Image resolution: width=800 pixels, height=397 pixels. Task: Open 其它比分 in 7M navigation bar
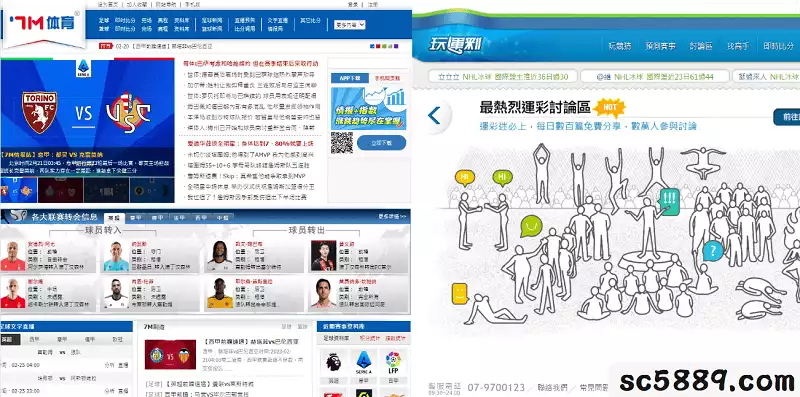pyautogui.click(x=310, y=21)
